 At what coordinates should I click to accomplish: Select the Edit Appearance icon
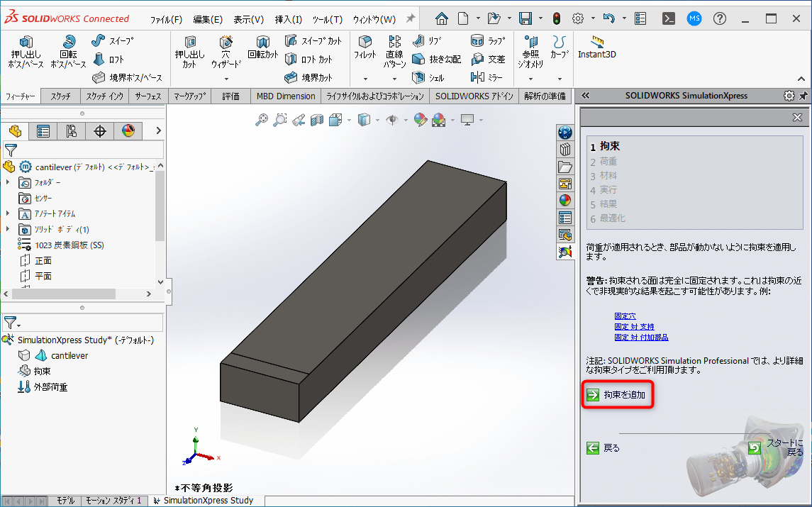click(x=420, y=119)
